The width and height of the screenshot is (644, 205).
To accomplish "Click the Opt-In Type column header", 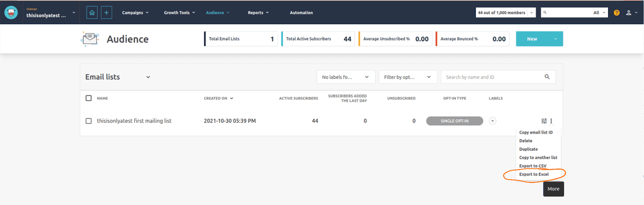I will click(454, 98).
